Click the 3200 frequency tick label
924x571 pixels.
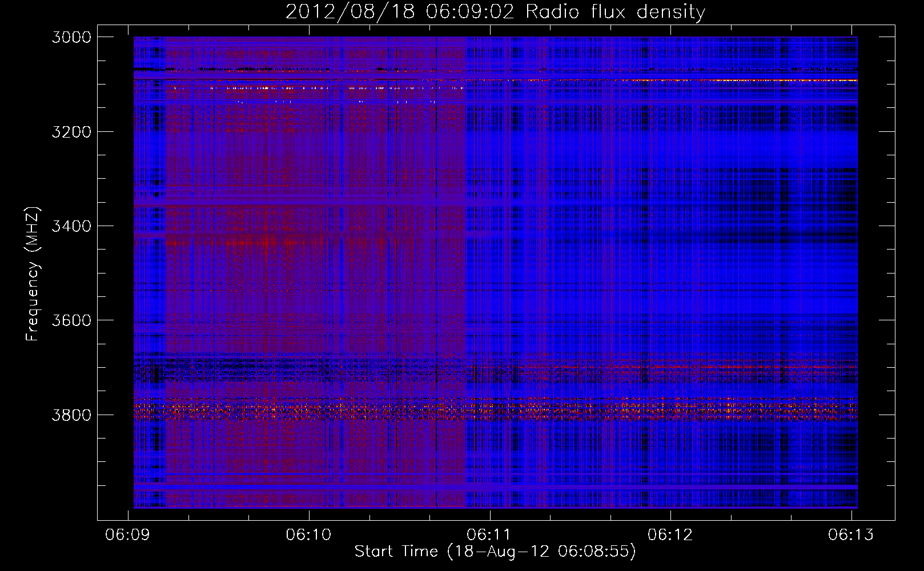coord(71,132)
